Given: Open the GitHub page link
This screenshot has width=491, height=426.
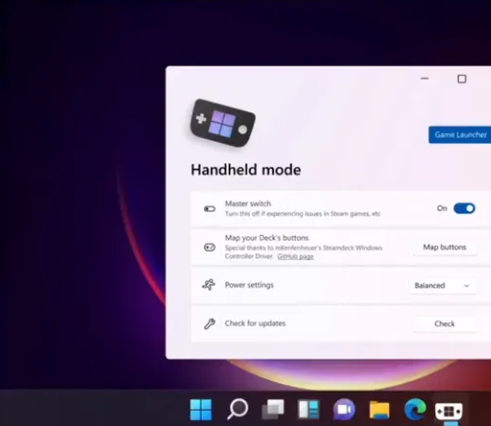Looking at the screenshot, I should 295,256.
